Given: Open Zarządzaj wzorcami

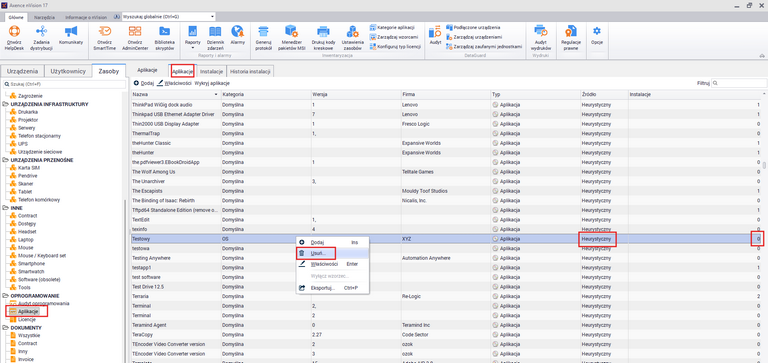Looking at the screenshot, I should (x=394, y=37).
